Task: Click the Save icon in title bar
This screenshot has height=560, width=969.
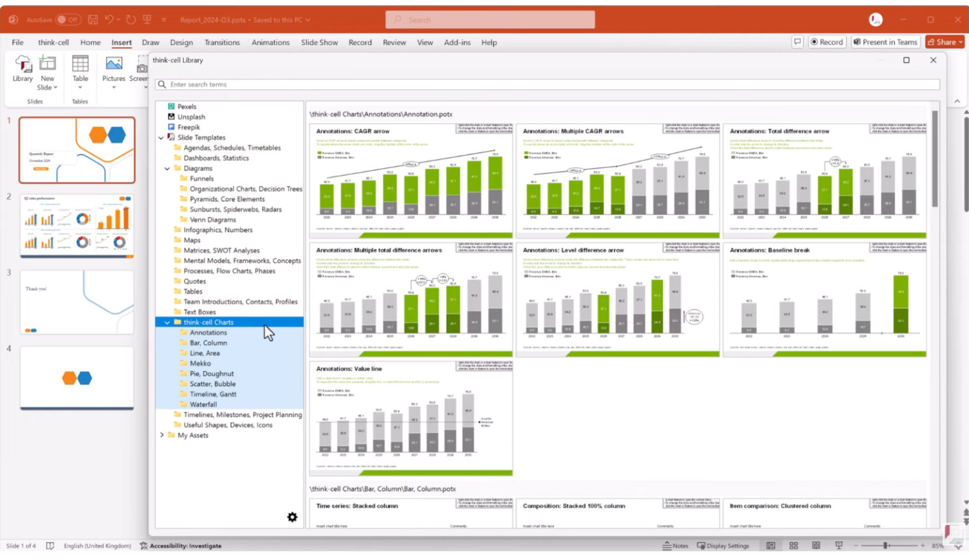Action: [93, 20]
